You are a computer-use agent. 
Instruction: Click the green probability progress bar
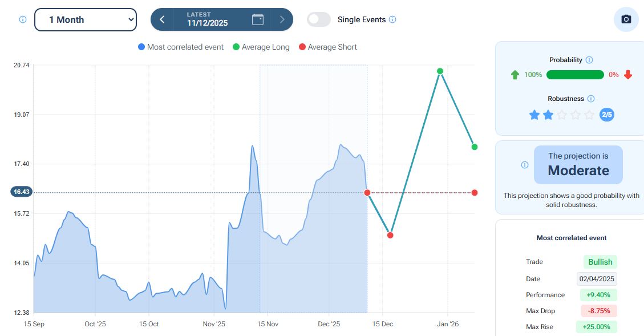point(575,75)
